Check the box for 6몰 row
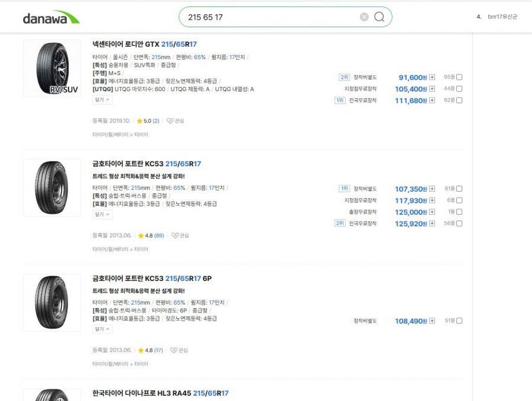Screen dimensions: 532x401 click(459, 200)
